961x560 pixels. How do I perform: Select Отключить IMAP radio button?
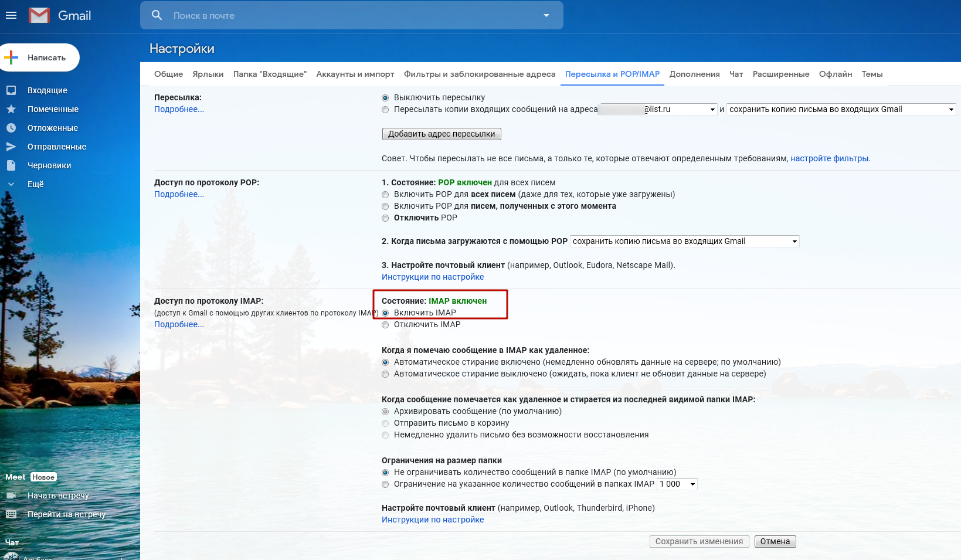coord(385,325)
